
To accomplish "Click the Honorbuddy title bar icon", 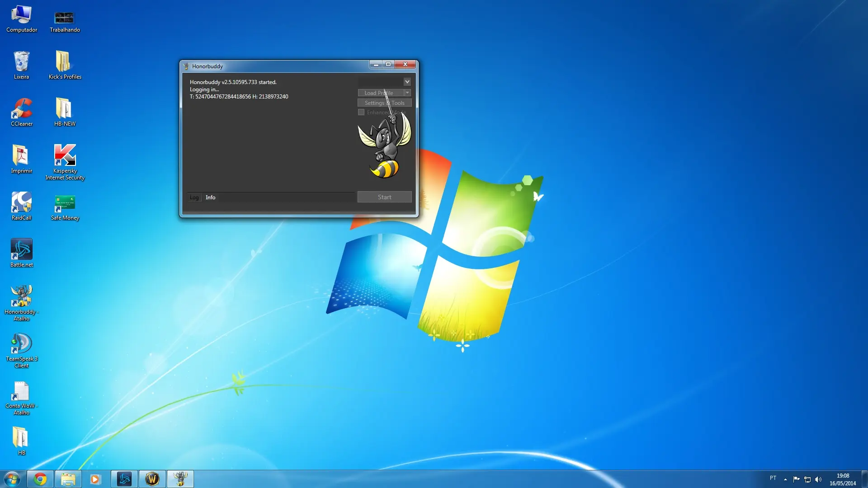I will point(186,66).
